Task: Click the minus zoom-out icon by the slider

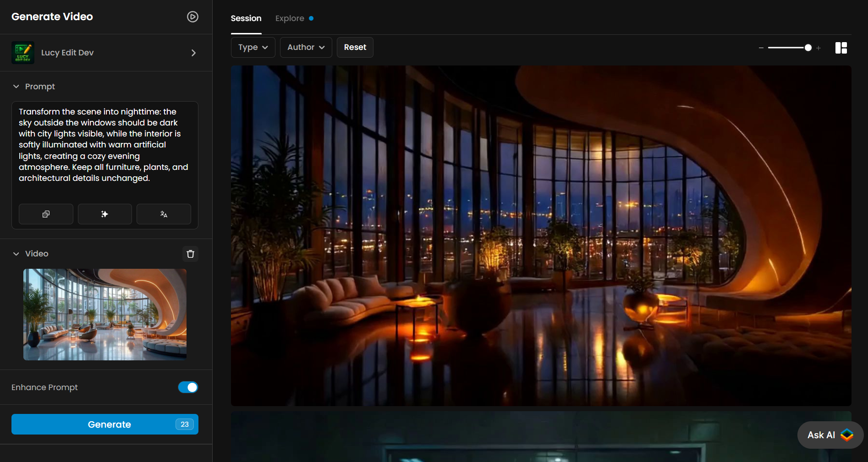Action: (x=761, y=48)
